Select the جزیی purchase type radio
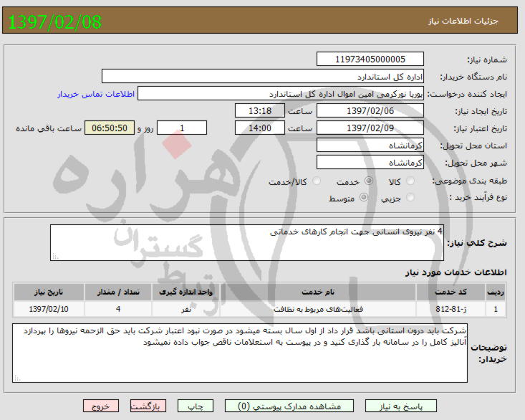 point(410,198)
